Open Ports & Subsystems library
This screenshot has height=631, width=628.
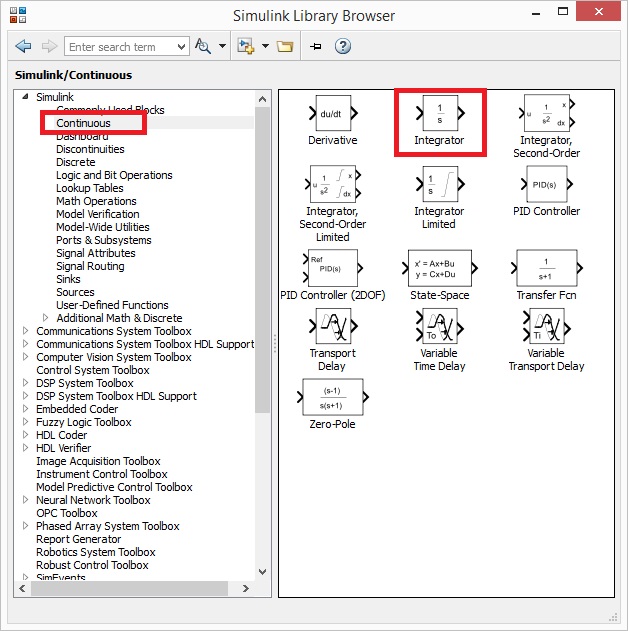coord(104,240)
